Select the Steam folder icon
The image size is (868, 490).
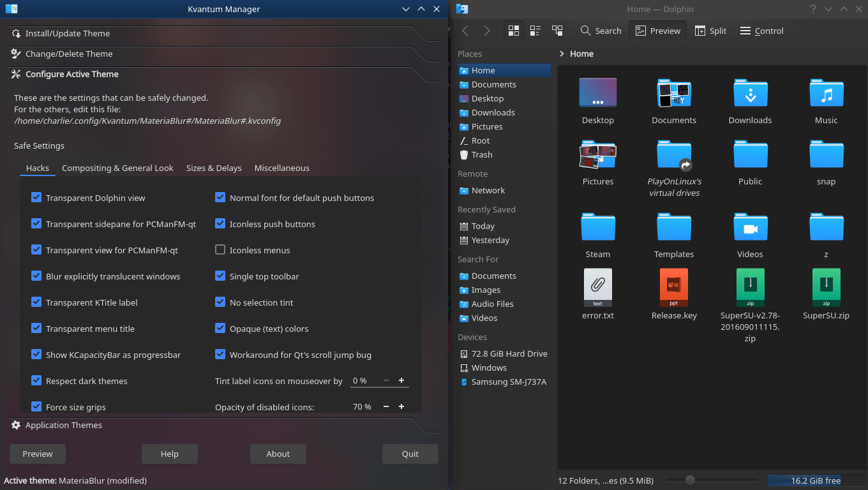click(x=598, y=227)
